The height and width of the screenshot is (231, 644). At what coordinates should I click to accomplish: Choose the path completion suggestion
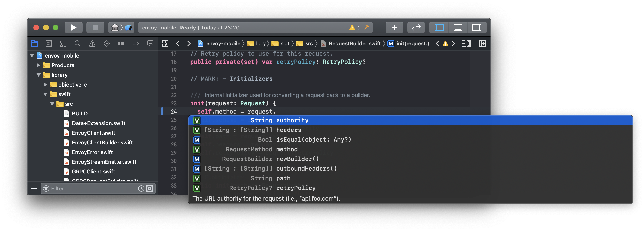410,178
